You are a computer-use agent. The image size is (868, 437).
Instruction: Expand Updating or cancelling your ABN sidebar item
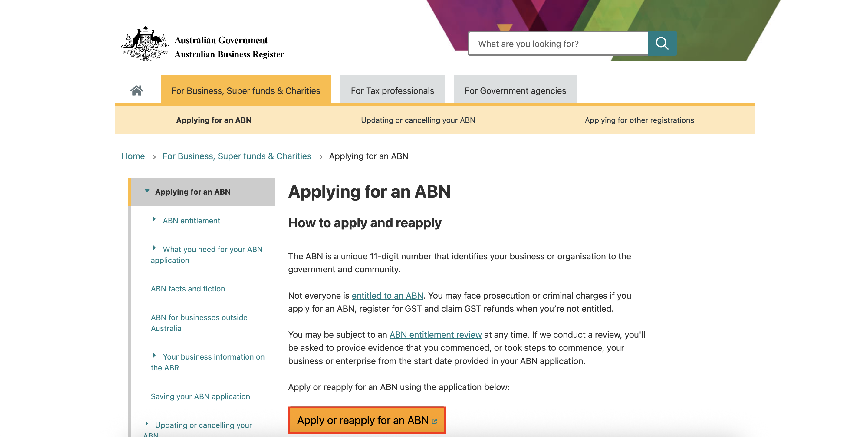coord(146,424)
